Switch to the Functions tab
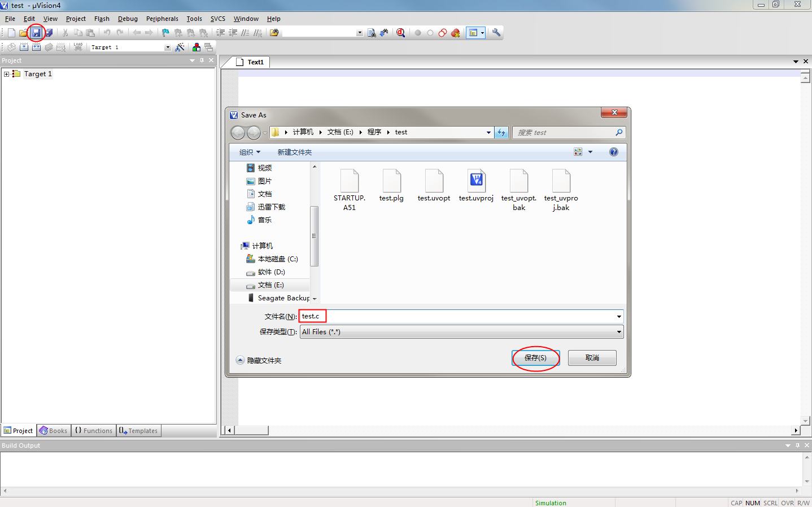The height and width of the screenshot is (507, 812). (x=94, y=431)
